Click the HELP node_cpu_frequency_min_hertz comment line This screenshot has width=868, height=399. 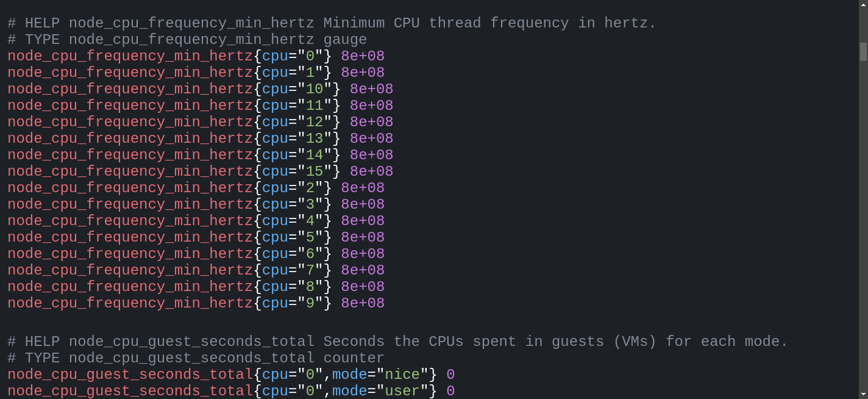pos(332,23)
